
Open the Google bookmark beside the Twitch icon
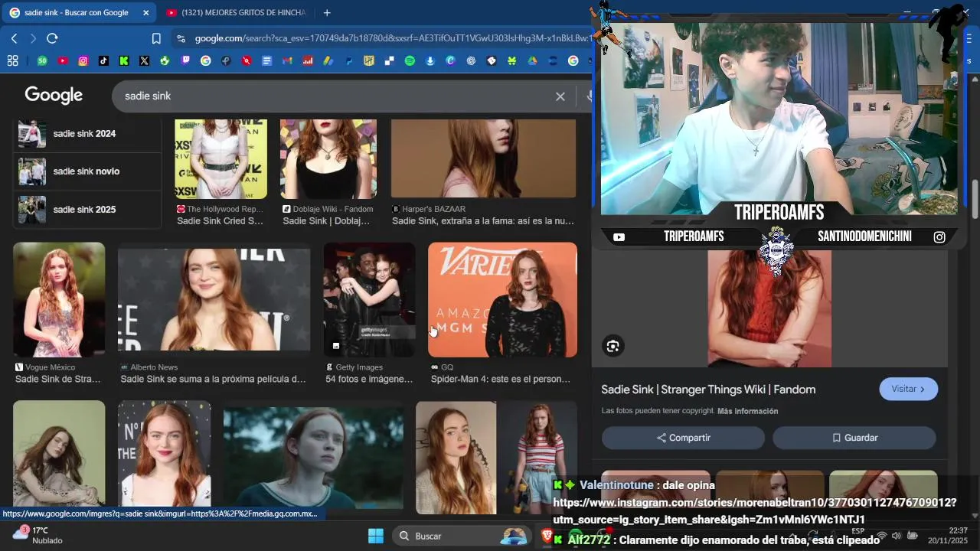pos(205,60)
